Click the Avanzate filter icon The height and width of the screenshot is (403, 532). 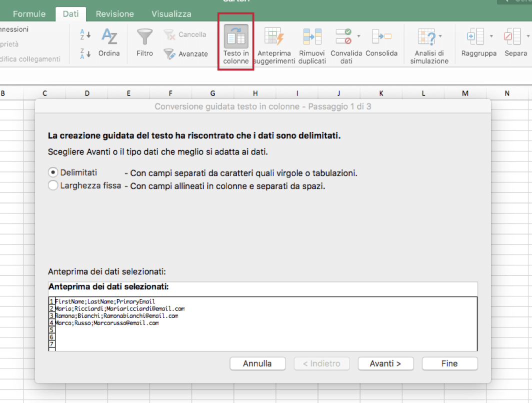(169, 53)
